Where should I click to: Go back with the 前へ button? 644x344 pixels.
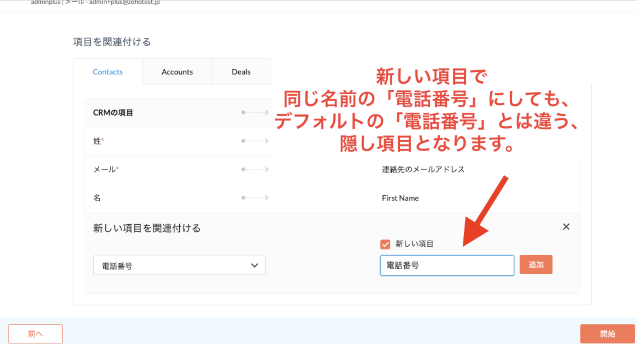pyautogui.click(x=35, y=334)
